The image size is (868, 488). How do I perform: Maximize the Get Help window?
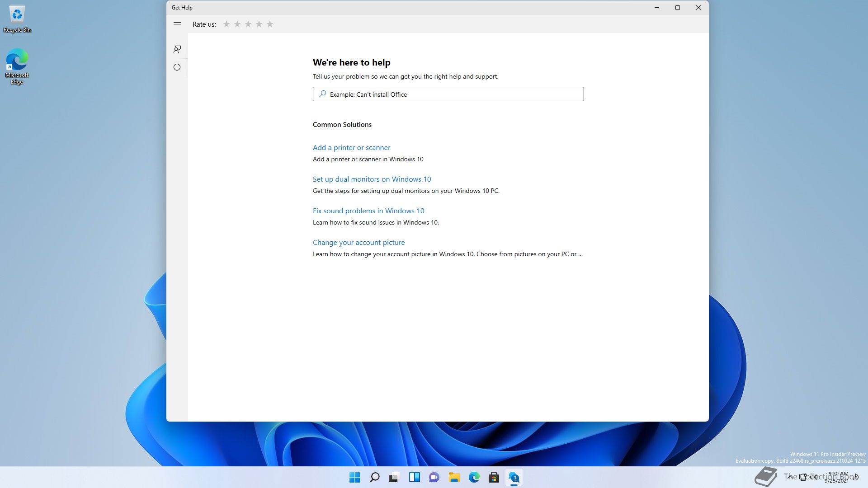pos(678,8)
